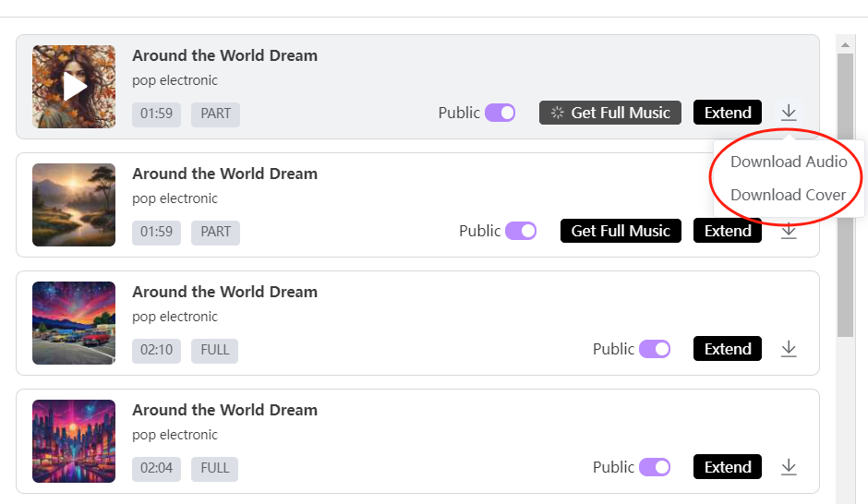868x504 pixels.
Task: Click download icon on 02:04 song row
Action: coord(788,467)
